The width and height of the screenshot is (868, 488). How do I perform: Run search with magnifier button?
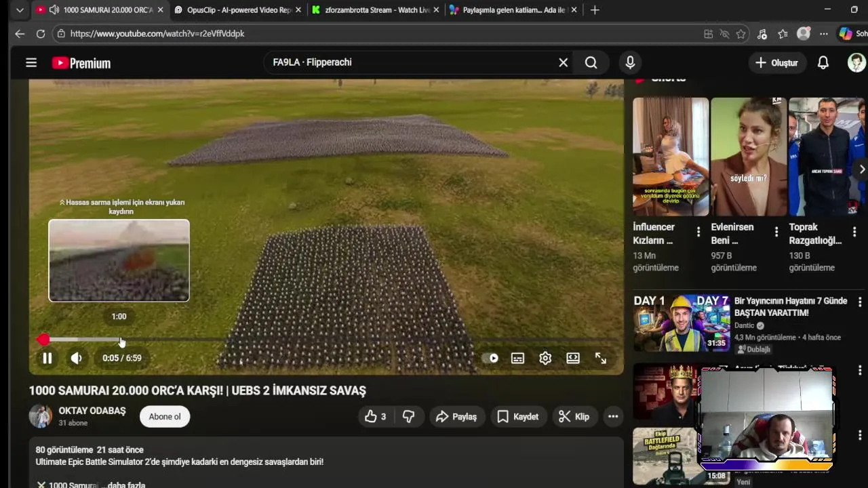click(x=591, y=62)
